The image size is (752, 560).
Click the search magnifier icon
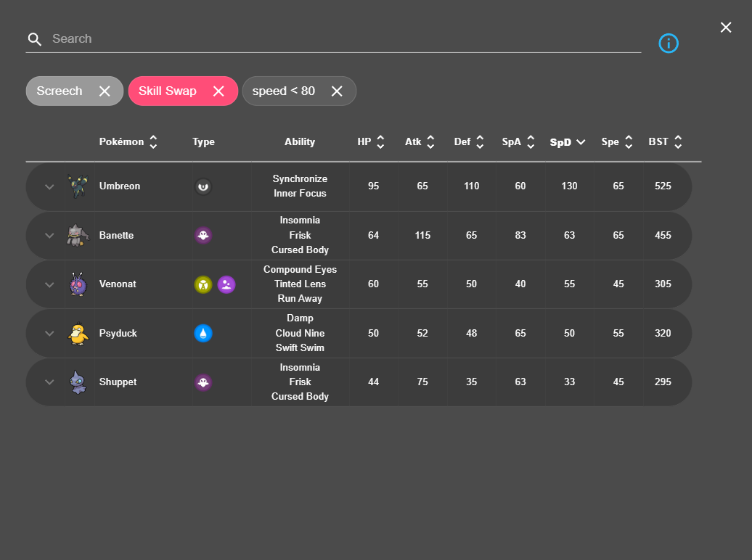pyautogui.click(x=35, y=39)
